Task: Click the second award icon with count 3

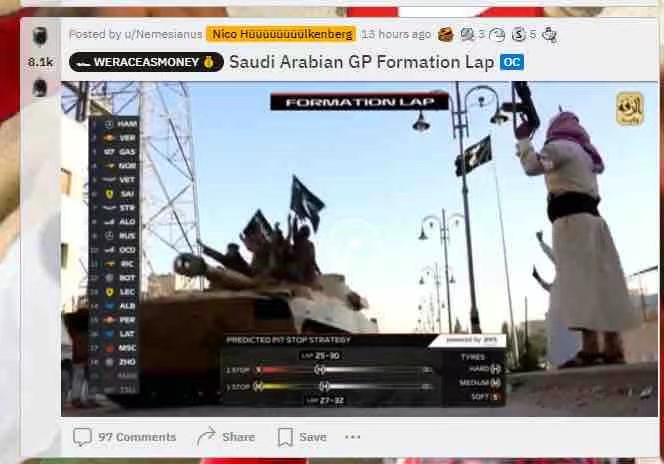Action: 467,34
